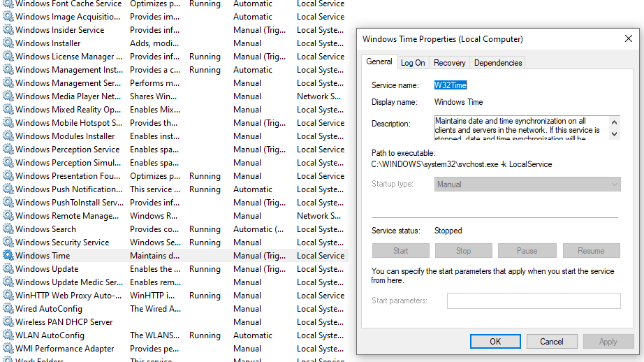Click gear icon beside Windows Presentation Foundation

[x=8, y=175]
